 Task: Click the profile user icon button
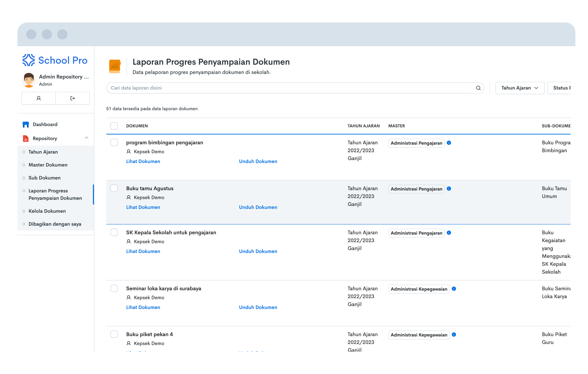(x=39, y=98)
